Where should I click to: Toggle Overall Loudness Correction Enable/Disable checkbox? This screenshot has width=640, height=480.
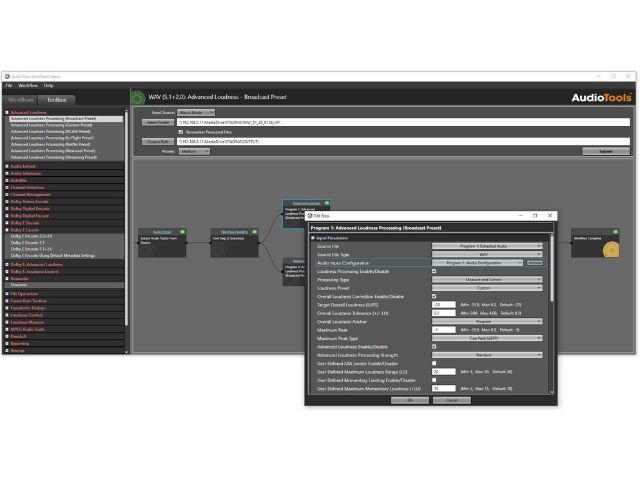(x=434, y=296)
